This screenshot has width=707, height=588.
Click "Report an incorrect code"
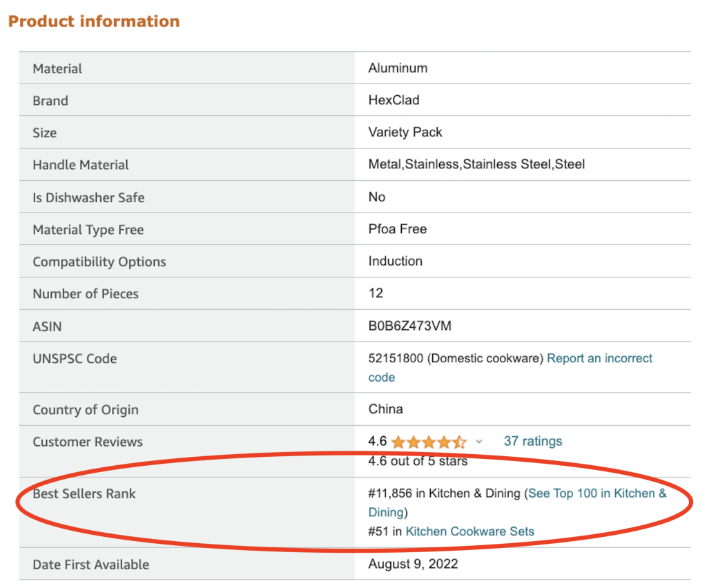click(x=599, y=358)
